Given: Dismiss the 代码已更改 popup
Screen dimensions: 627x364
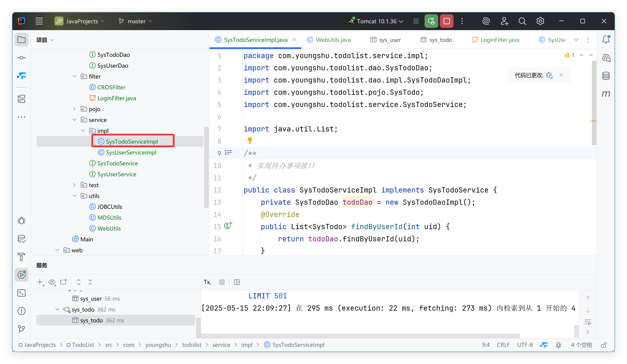Looking at the screenshot, I should [x=561, y=75].
